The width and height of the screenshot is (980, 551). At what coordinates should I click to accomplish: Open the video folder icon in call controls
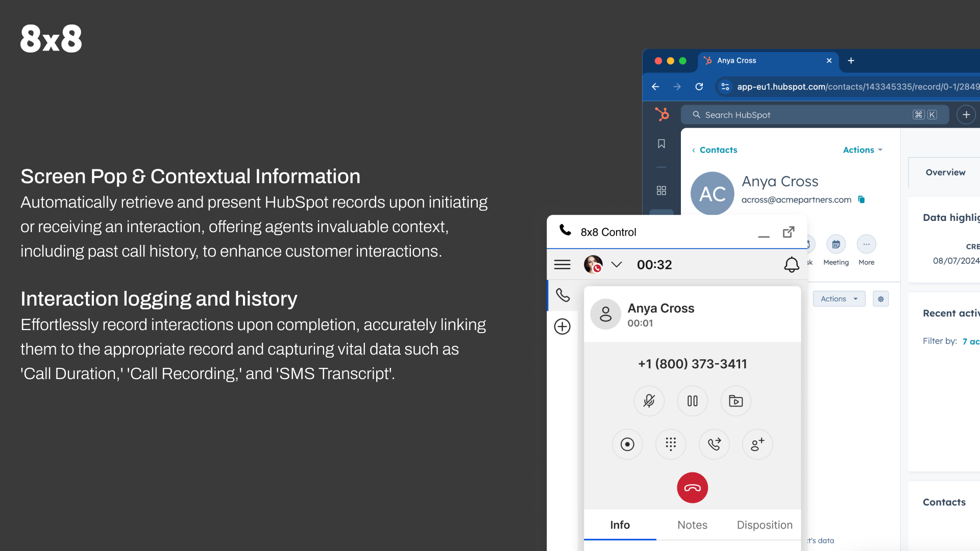(736, 401)
